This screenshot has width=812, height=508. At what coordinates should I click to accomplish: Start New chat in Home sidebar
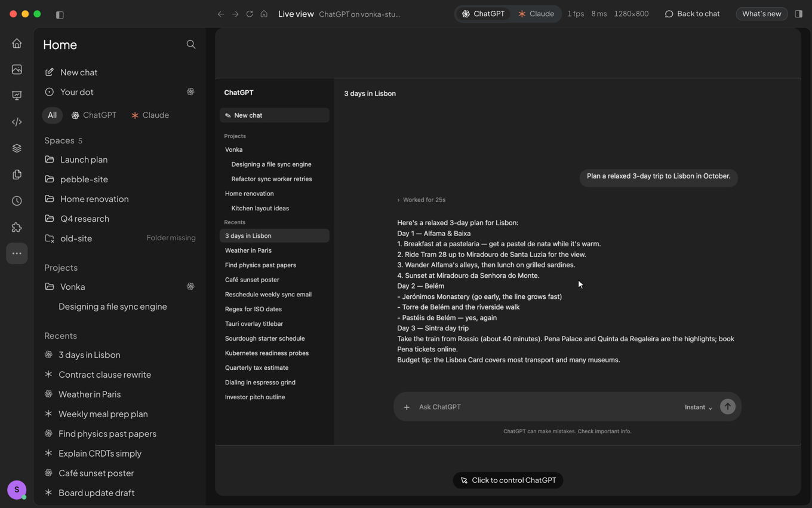(x=120, y=72)
